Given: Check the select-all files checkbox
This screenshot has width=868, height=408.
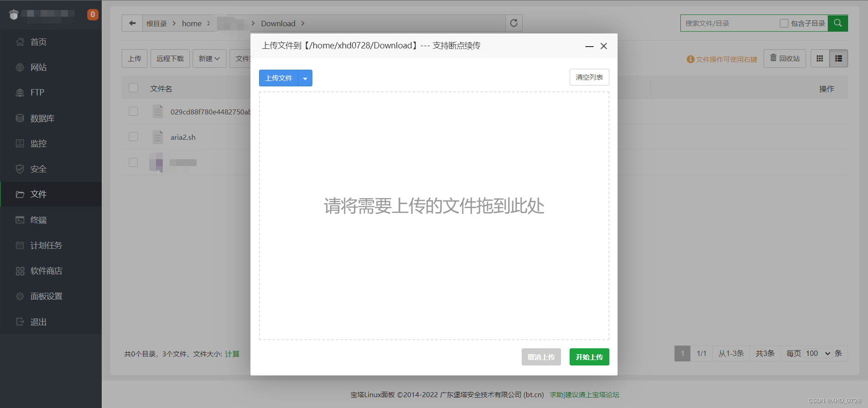Looking at the screenshot, I should (x=133, y=88).
